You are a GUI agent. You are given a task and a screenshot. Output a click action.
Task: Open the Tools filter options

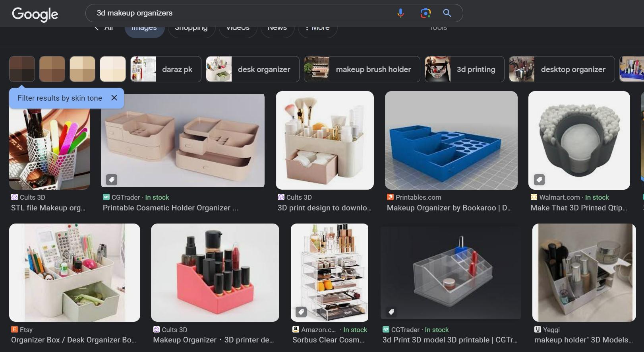[x=439, y=28]
